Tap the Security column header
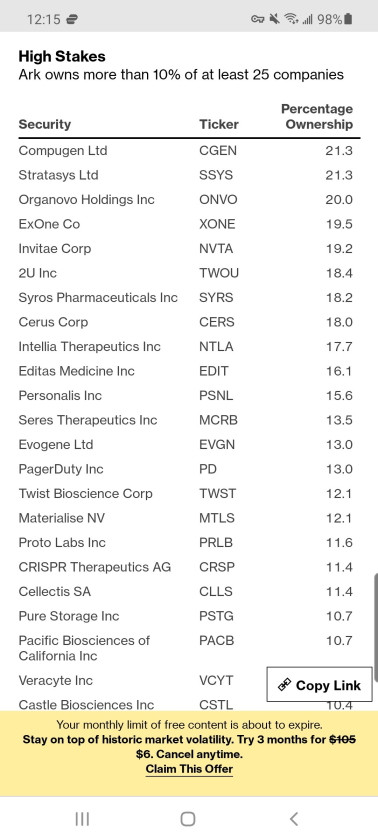378x840 pixels. [x=44, y=124]
